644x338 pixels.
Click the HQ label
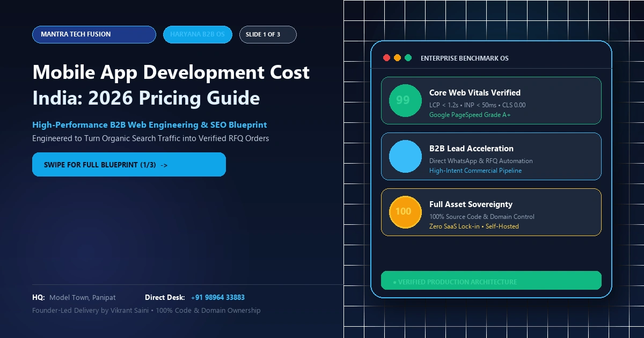(x=38, y=297)
